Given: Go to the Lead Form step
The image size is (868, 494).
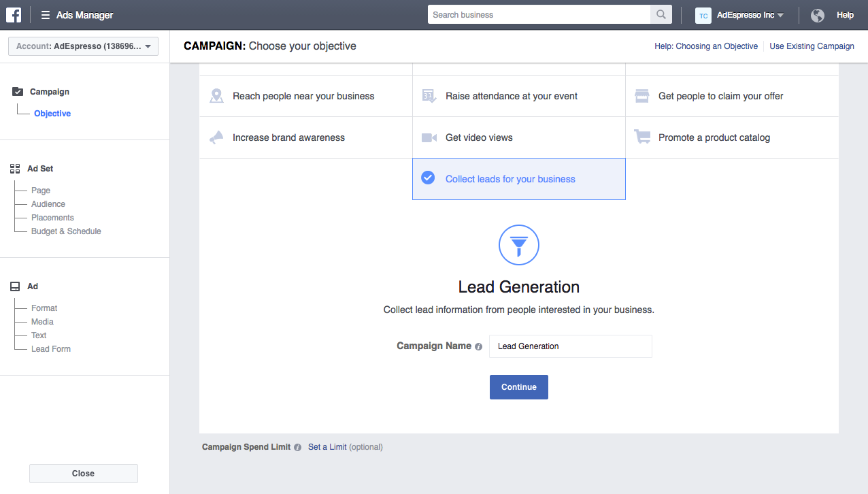Looking at the screenshot, I should pos(51,349).
